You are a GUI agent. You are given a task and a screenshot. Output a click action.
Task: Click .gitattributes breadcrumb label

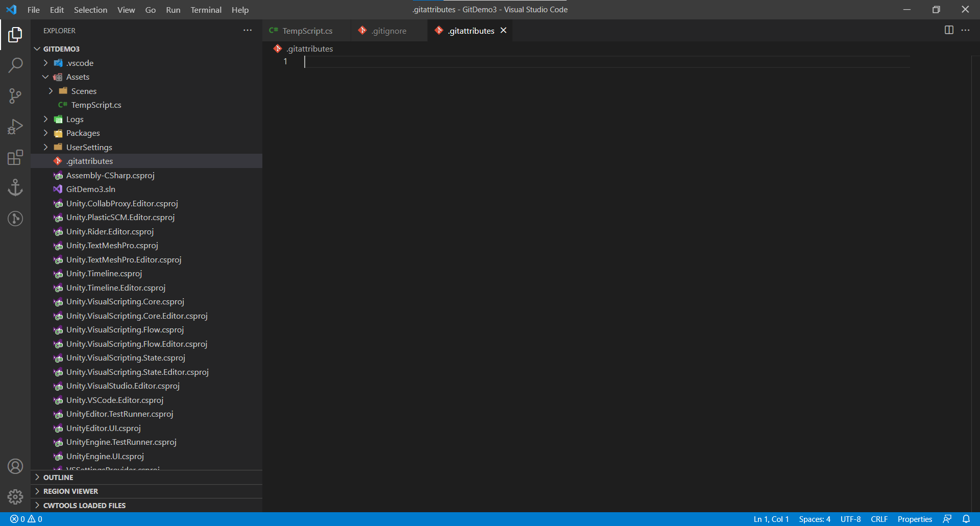click(310, 49)
